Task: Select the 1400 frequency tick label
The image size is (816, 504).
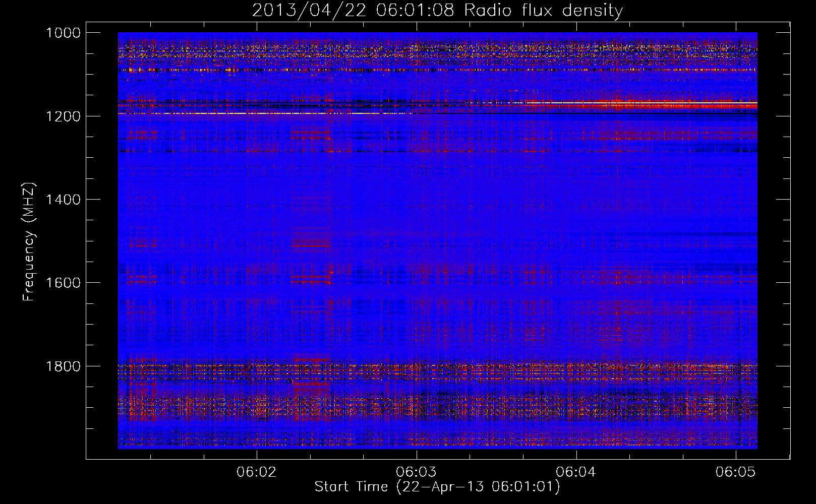Action: pyautogui.click(x=63, y=200)
